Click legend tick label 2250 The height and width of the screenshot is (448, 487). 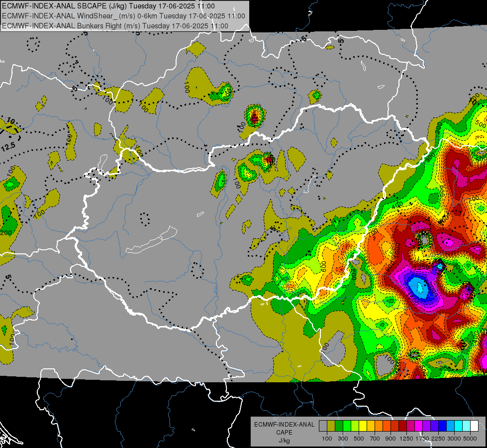click(439, 439)
